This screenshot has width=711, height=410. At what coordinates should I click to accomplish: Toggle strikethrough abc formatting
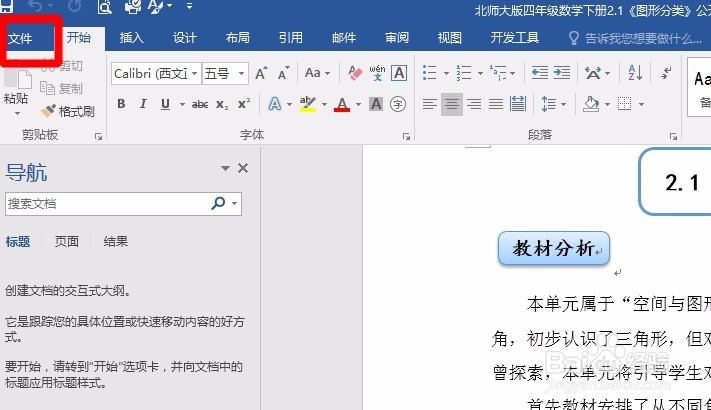point(200,105)
